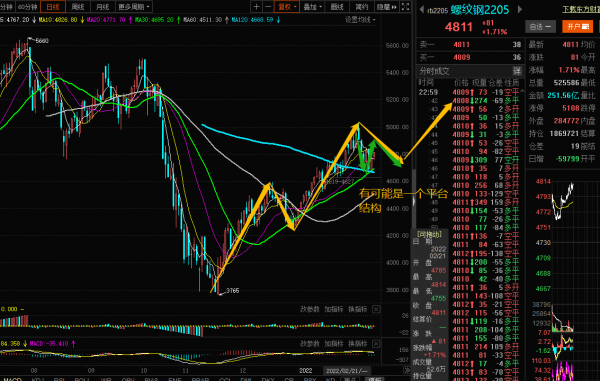
Task: Click the 简约 simple view button
Action: pyautogui.click(x=361, y=7)
